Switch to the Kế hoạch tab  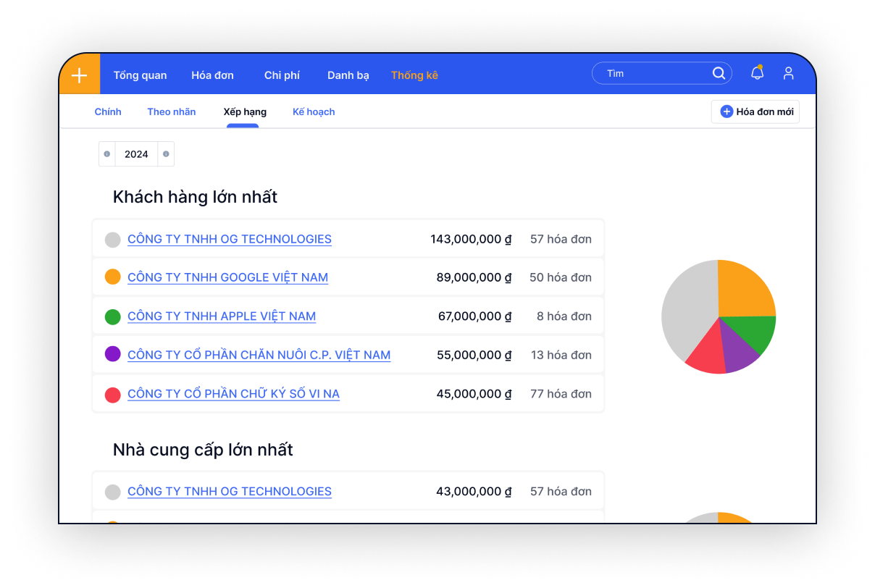pos(314,112)
